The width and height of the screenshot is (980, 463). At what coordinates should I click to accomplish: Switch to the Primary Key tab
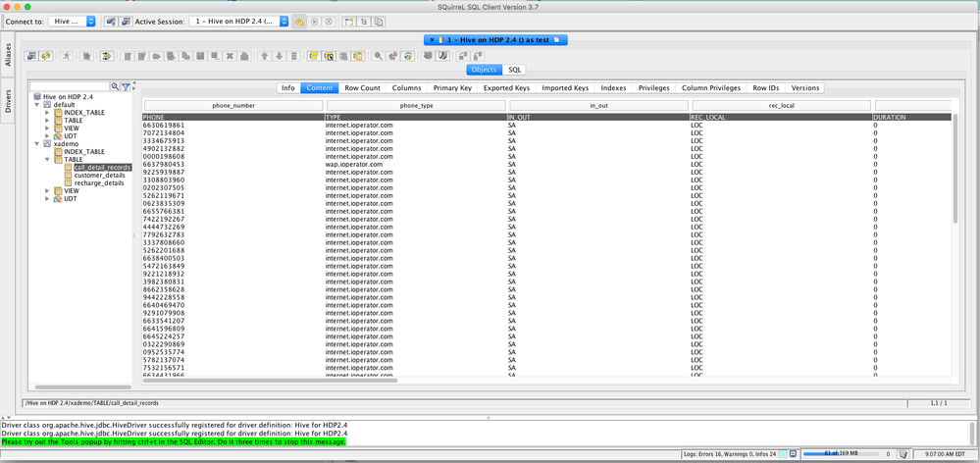[452, 88]
